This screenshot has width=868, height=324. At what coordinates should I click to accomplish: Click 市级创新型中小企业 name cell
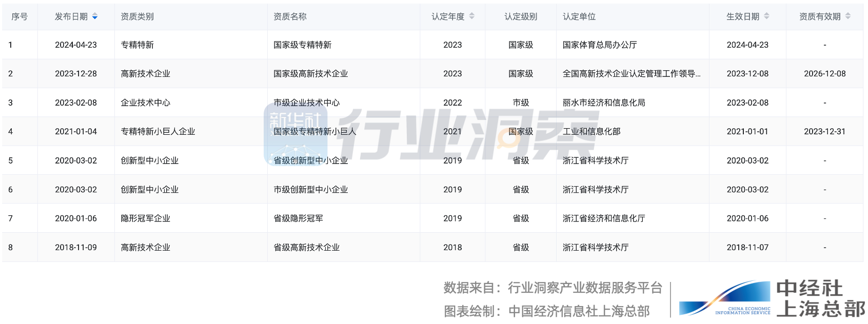coord(310,189)
